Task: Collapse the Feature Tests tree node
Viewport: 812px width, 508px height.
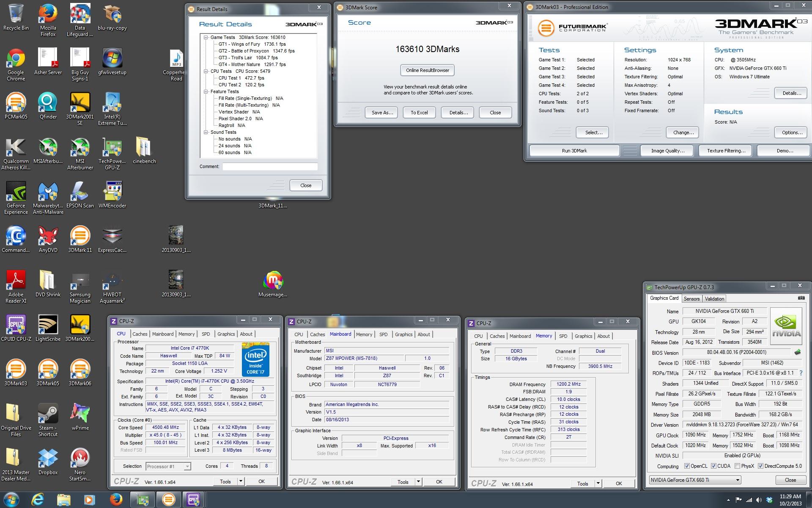Action: coord(206,91)
